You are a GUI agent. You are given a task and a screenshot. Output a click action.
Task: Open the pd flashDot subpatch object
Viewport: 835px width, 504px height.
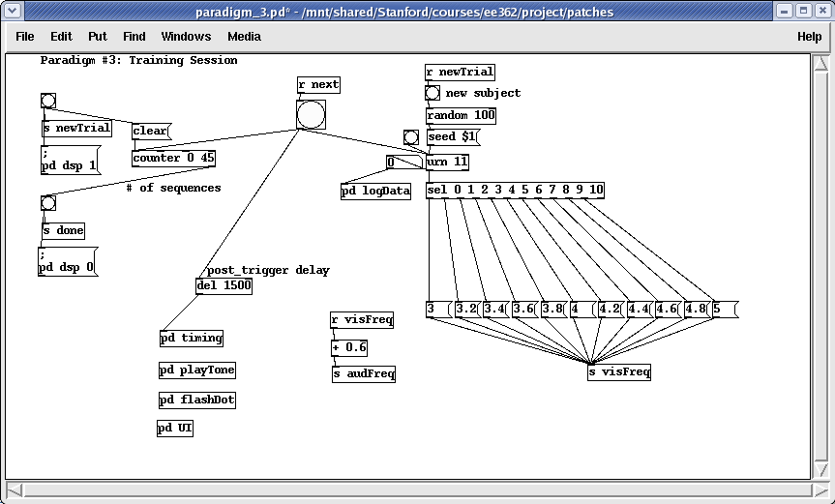point(197,400)
